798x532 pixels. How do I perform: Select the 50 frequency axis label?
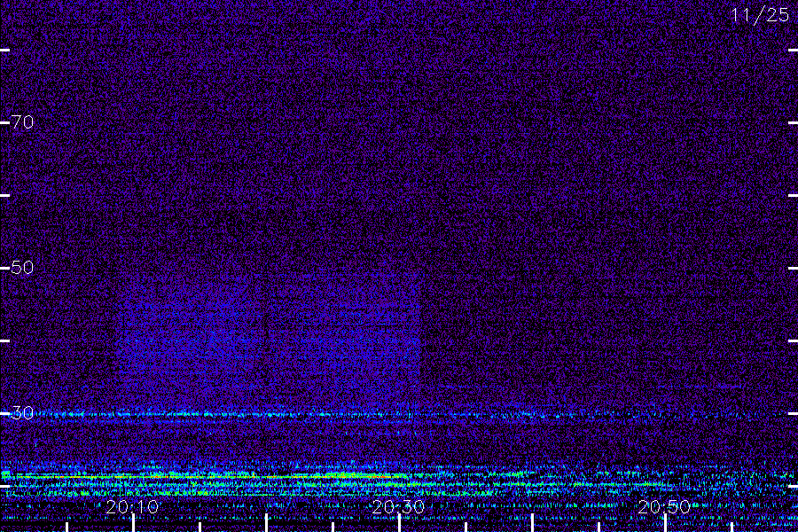pos(22,268)
